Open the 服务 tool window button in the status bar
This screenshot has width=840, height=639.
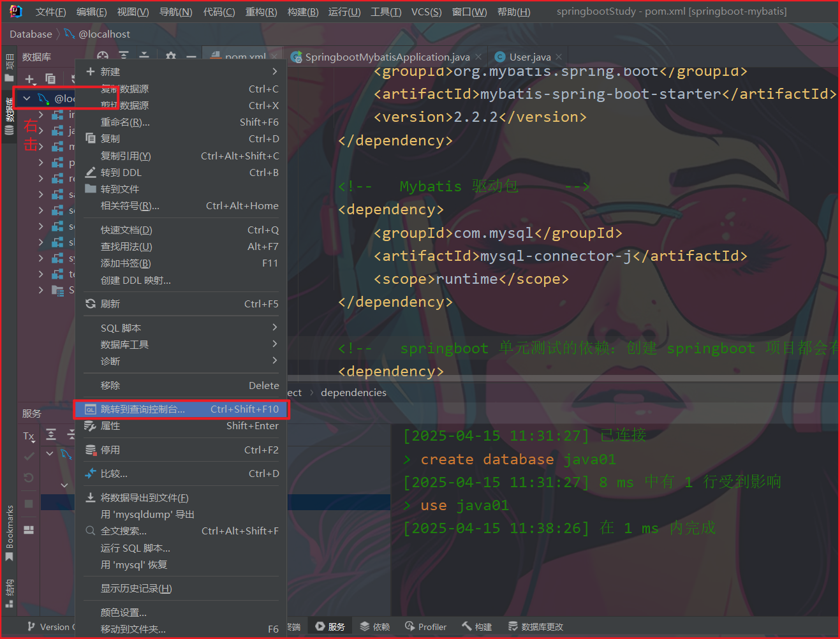coord(330,628)
